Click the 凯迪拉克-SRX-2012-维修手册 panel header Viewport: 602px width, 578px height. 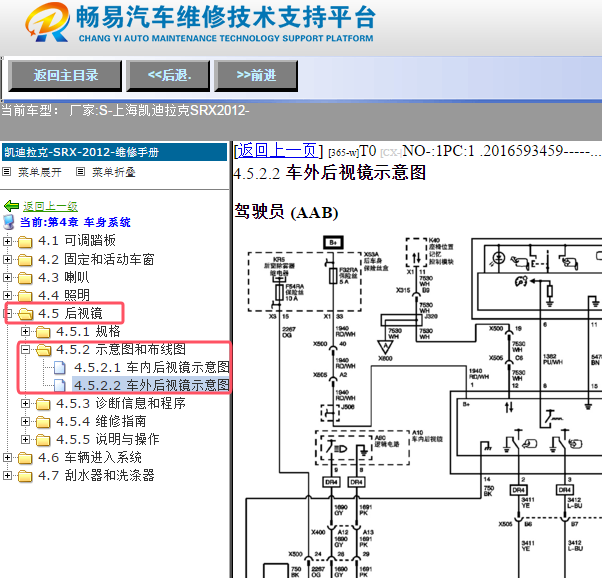(114, 152)
